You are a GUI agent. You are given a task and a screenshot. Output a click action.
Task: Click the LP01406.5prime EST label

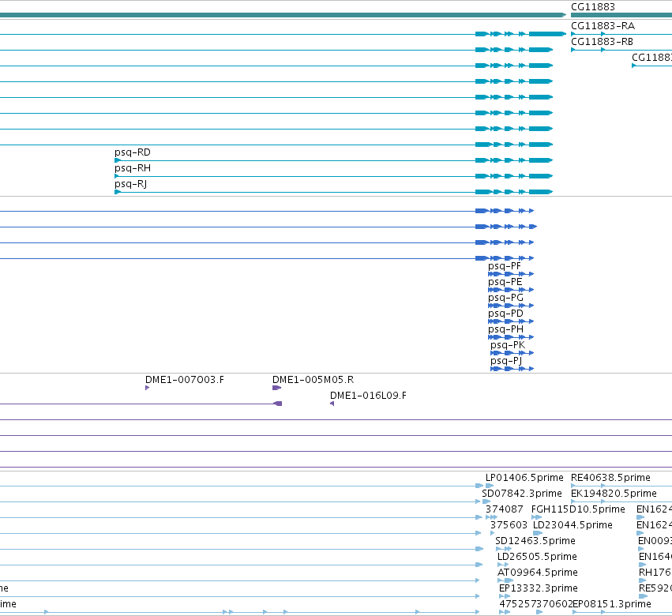(524, 478)
